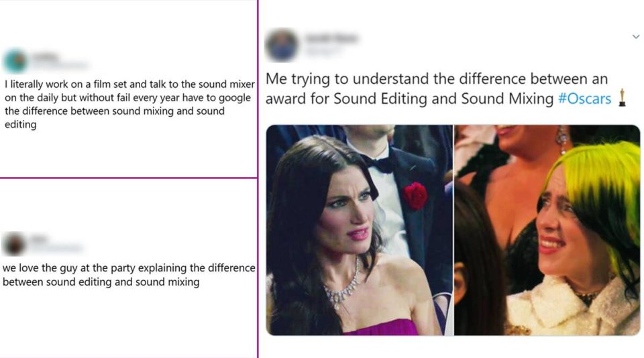The width and height of the screenshot is (644, 358).
Task: Click the #Oscars hashtag link
Action: pos(585,99)
